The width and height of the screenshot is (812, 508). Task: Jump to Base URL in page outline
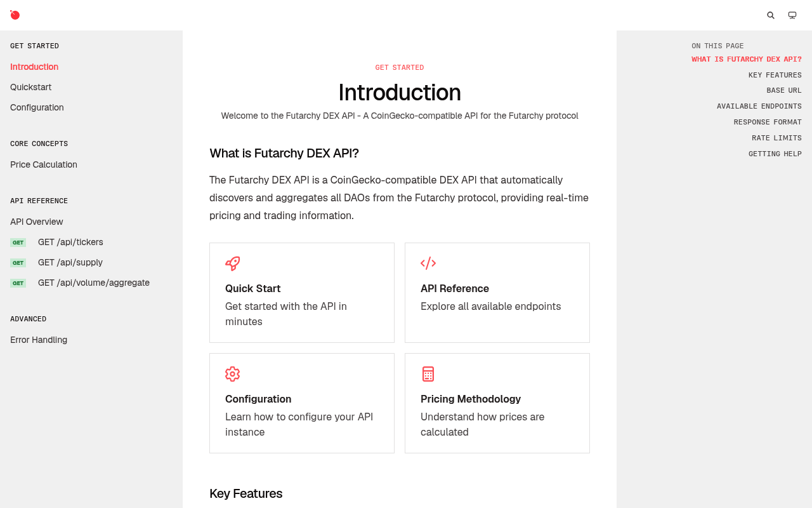pos(784,91)
